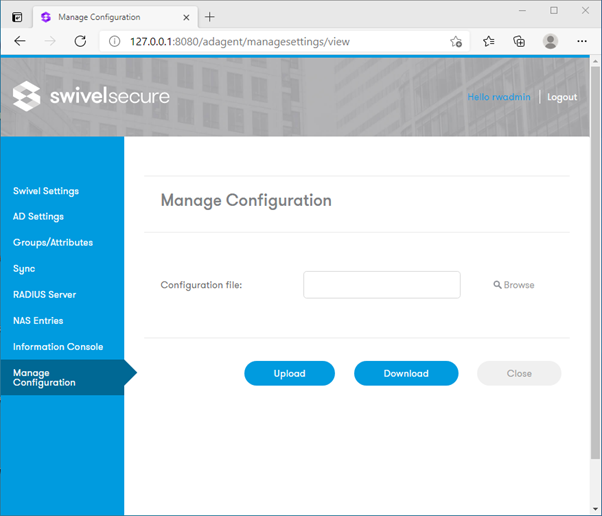This screenshot has height=516, width=602.
Task: Open RADIUS Server settings
Action: click(x=45, y=294)
